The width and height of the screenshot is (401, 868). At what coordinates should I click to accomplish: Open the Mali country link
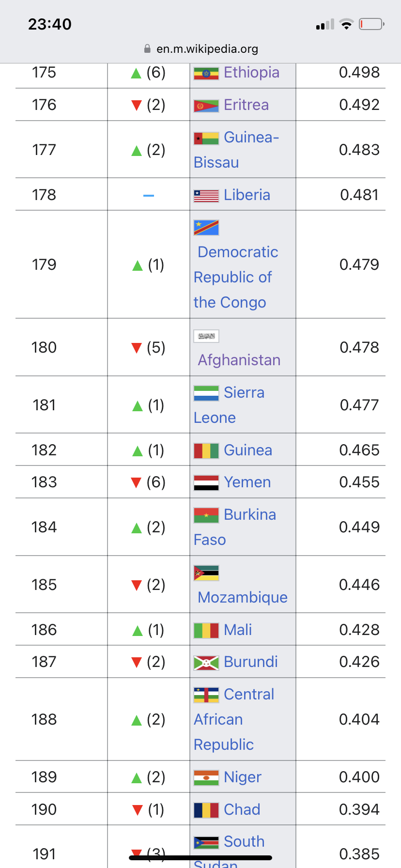[238, 630]
